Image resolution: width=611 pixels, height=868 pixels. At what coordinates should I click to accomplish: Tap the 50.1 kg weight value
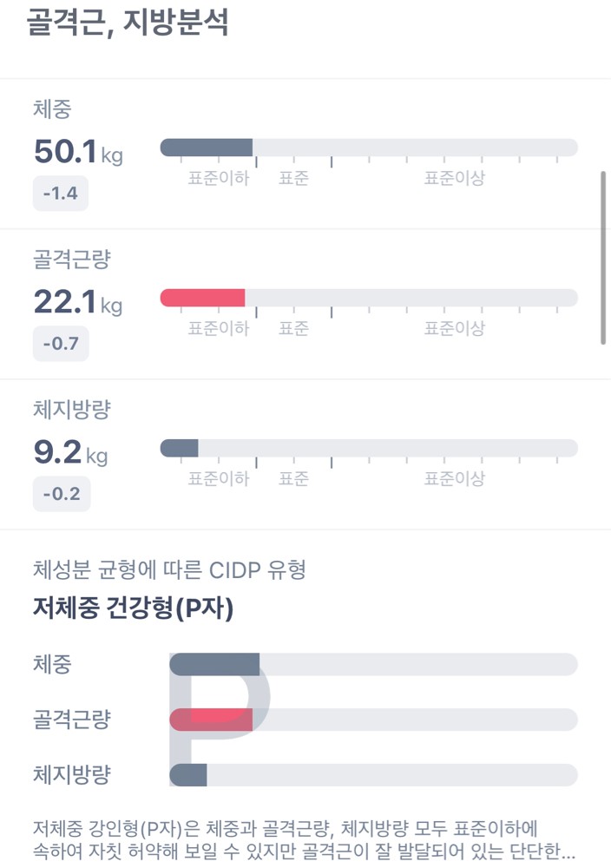[x=77, y=153]
